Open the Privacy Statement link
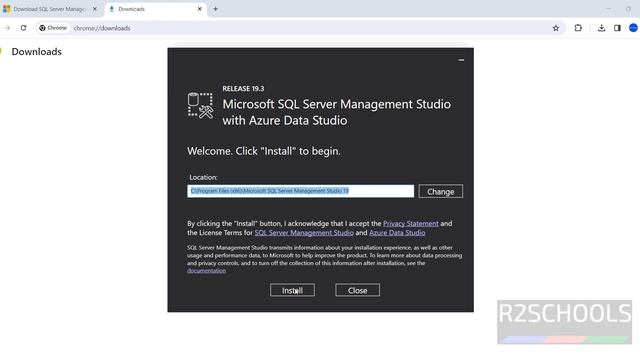Screen dimensions: 640x360 pos(411,224)
